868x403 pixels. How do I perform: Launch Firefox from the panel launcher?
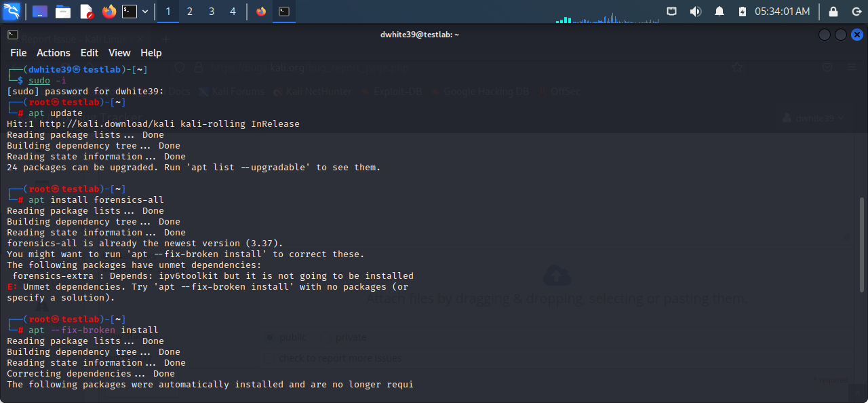tap(108, 12)
